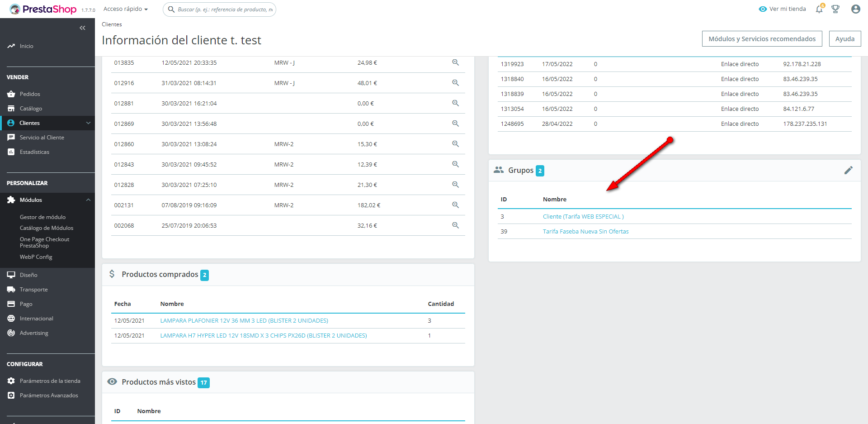Click the Internacional globe icon
The height and width of the screenshot is (424, 868).
tap(11, 318)
